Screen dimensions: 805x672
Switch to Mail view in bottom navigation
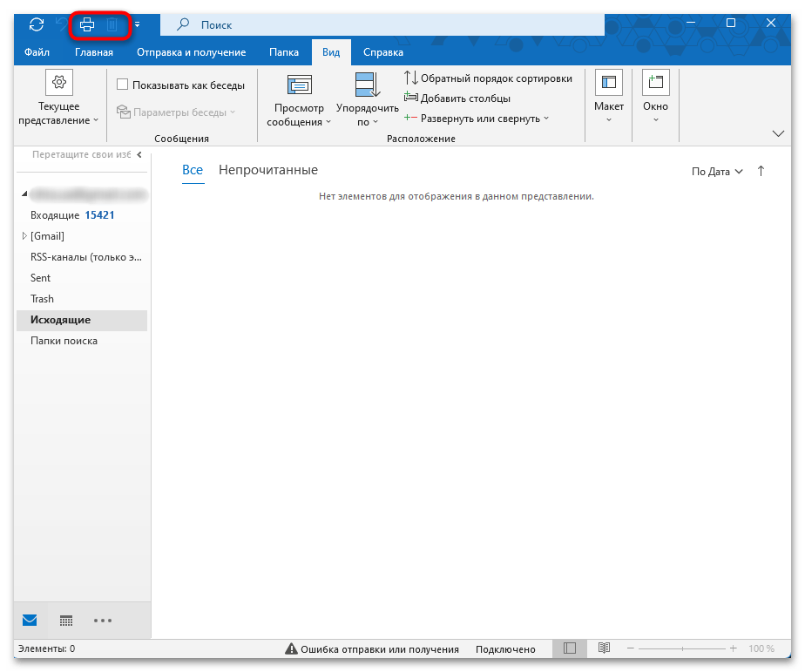pyautogui.click(x=30, y=621)
